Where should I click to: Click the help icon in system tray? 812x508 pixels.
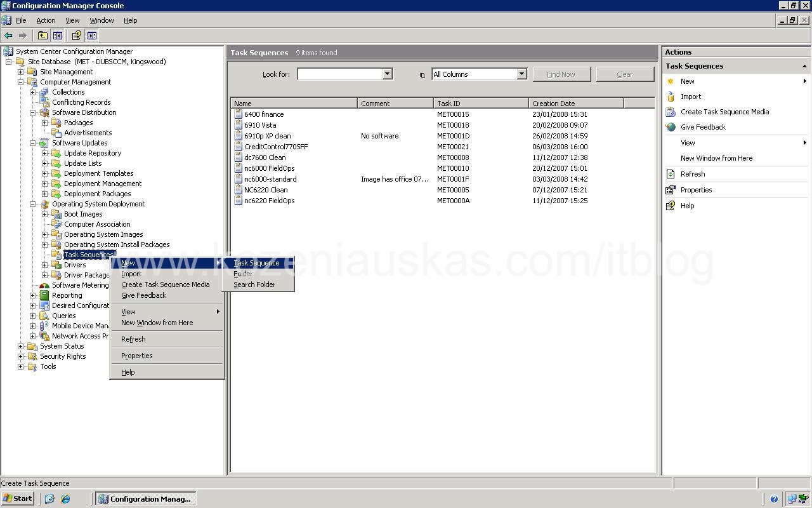tap(774, 499)
